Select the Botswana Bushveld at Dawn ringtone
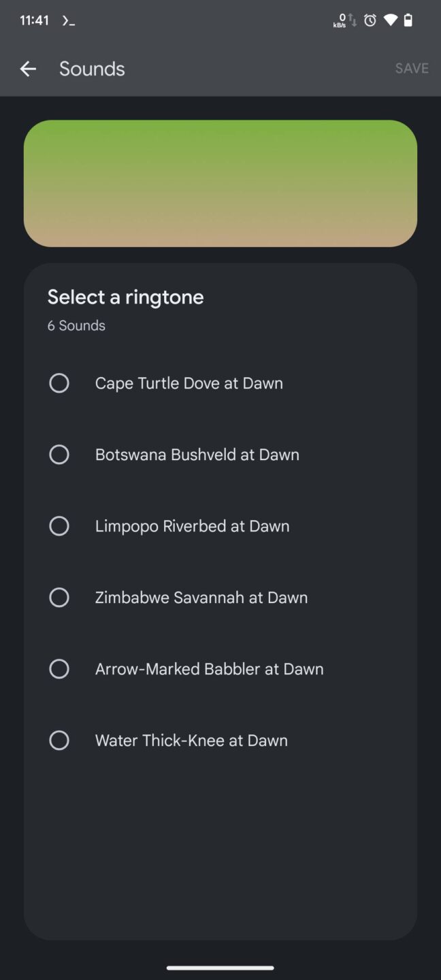Screen dimensions: 441x980 tap(59, 454)
